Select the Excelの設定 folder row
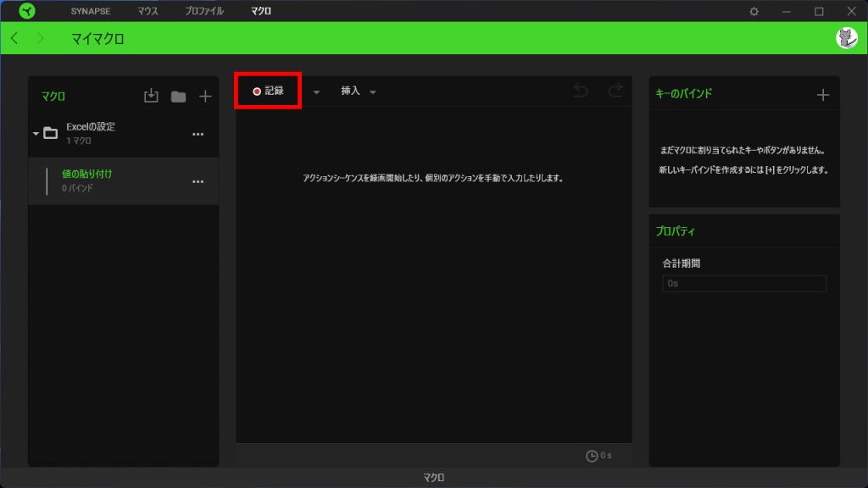The image size is (868, 488). (x=124, y=133)
